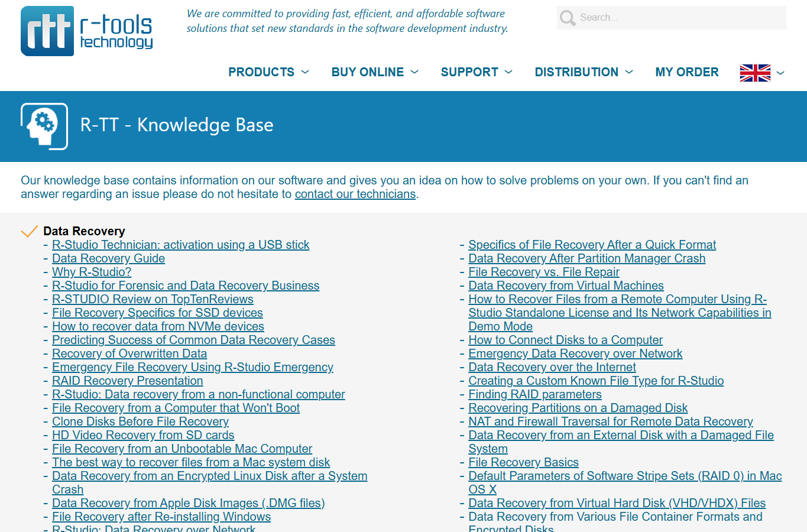Open the Why R-Studio? link
The image size is (807, 532).
[92, 272]
